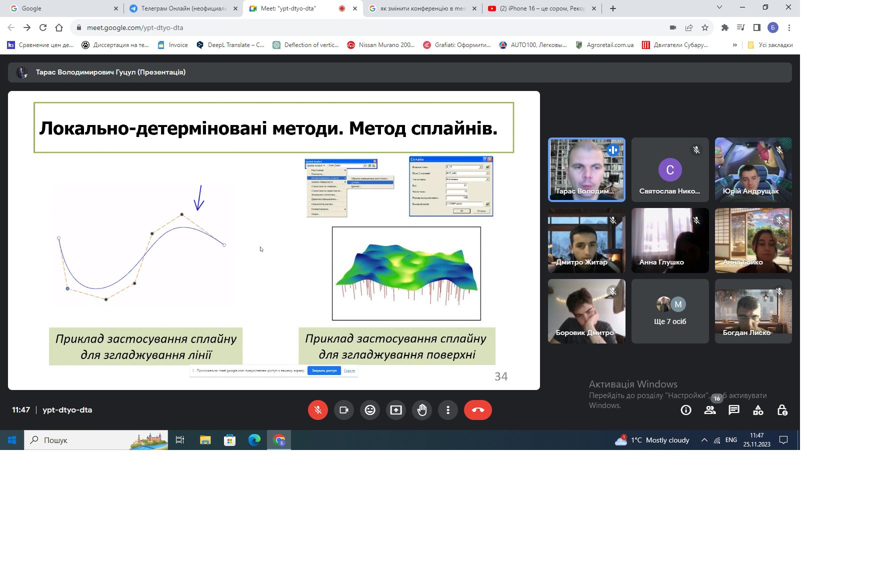
Task: Raise hand in the meeting
Action: click(422, 410)
